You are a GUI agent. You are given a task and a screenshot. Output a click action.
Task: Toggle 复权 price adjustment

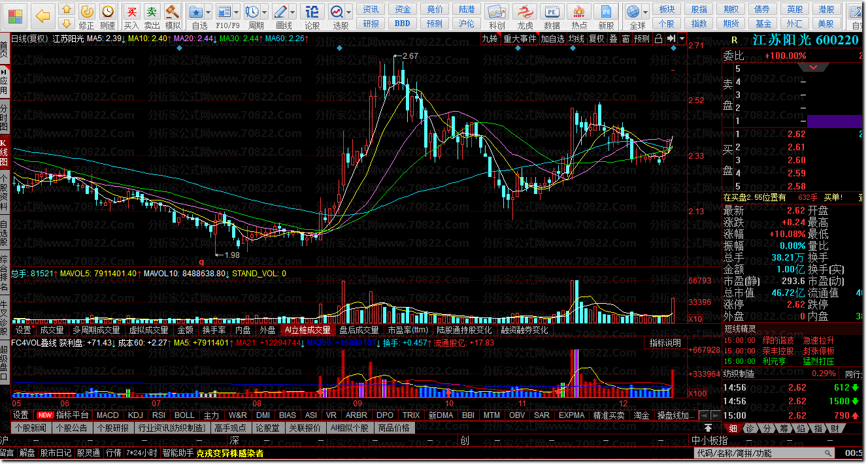point(596,39)
